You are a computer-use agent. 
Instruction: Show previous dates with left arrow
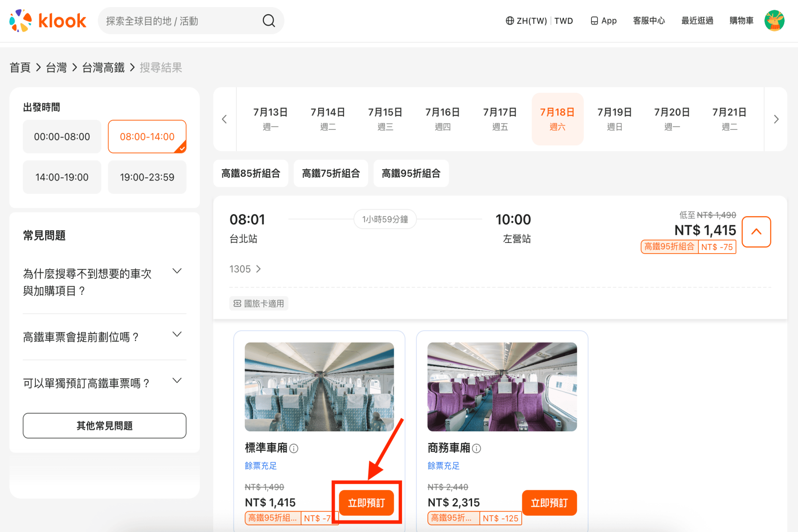tap(224, 119)
